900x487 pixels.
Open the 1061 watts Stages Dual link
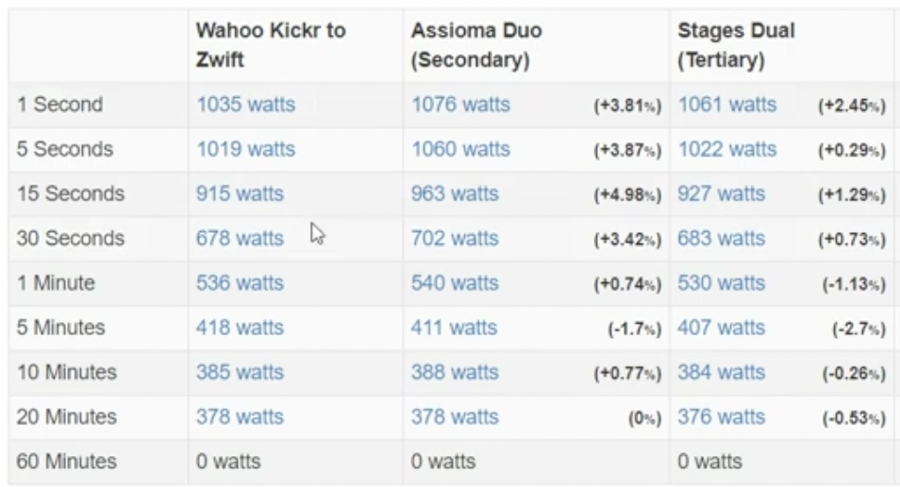[x=727, y=105]
